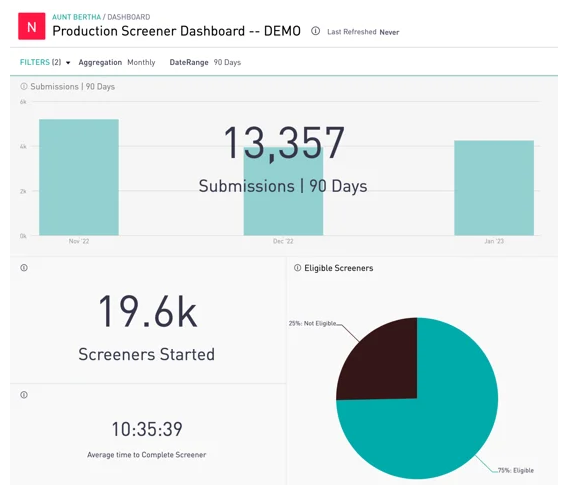Click info icon above average completion time
Screen dimensions: 567x494
24,395
